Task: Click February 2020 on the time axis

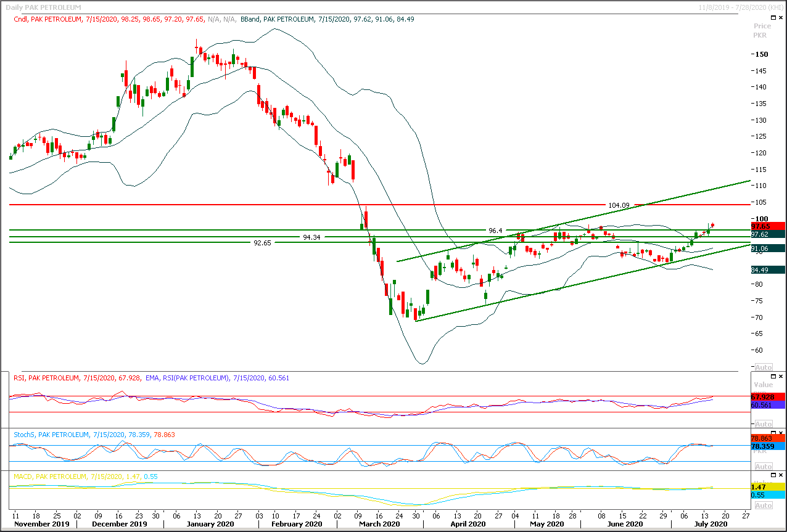Action: pos(297,524)
